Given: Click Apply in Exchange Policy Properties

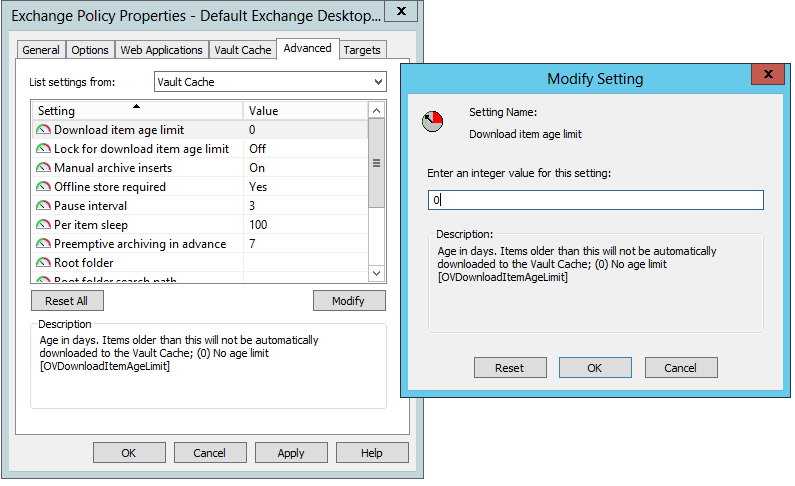Looking at the screenshot, I should pos(291,453).
